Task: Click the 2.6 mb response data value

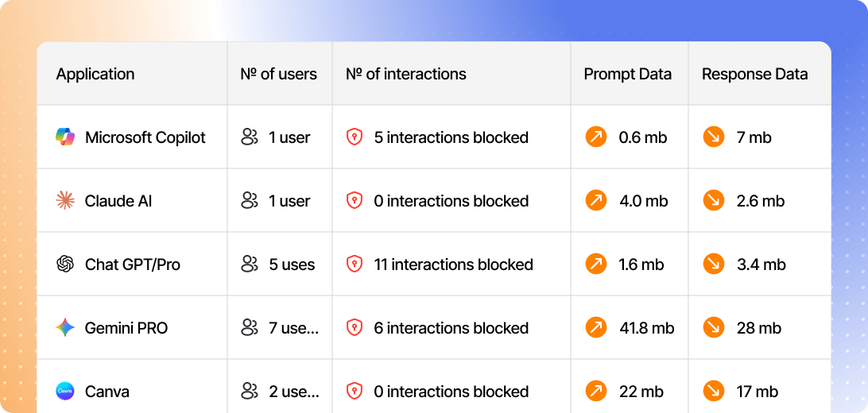Action: [761, 201]
